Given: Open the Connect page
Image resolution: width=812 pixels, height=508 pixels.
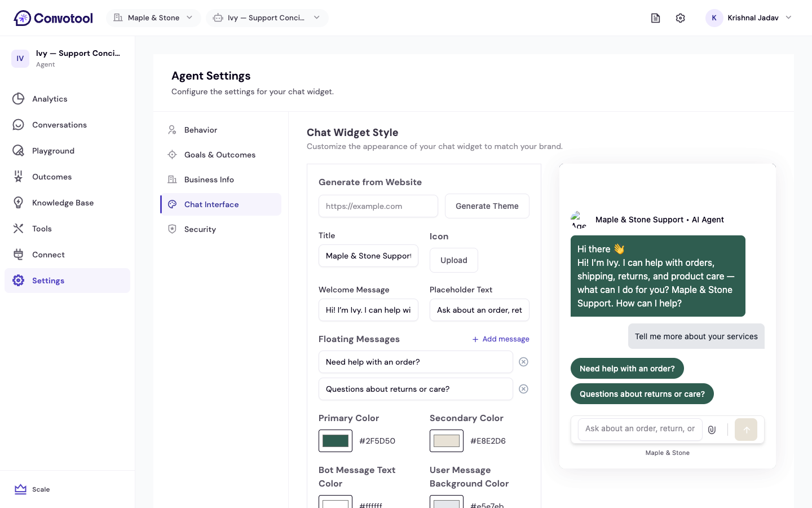Looking at the screenshot, I should (67, 255).
